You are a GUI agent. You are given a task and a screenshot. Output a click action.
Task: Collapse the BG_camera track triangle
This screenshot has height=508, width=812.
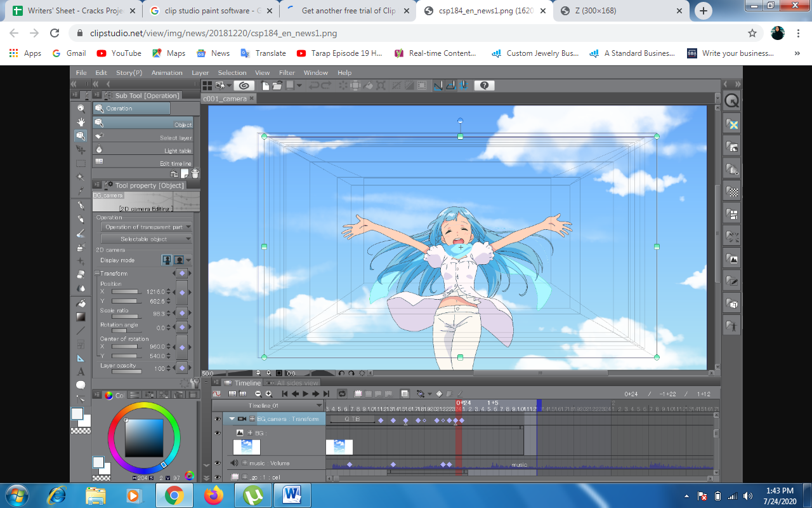pos(232,419)
